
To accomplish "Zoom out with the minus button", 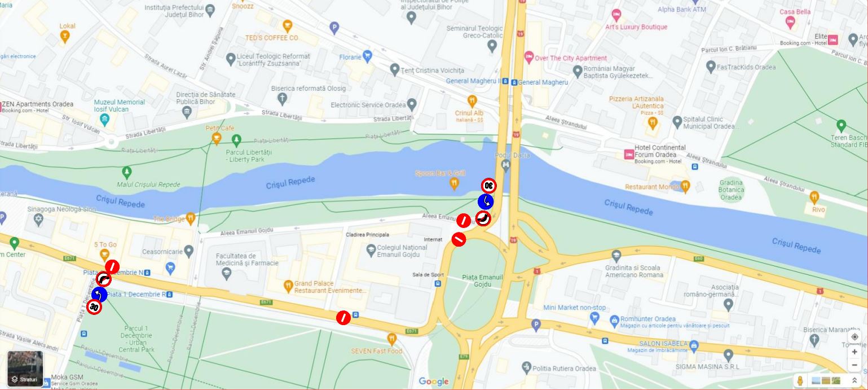I will (x=854, y=365).
